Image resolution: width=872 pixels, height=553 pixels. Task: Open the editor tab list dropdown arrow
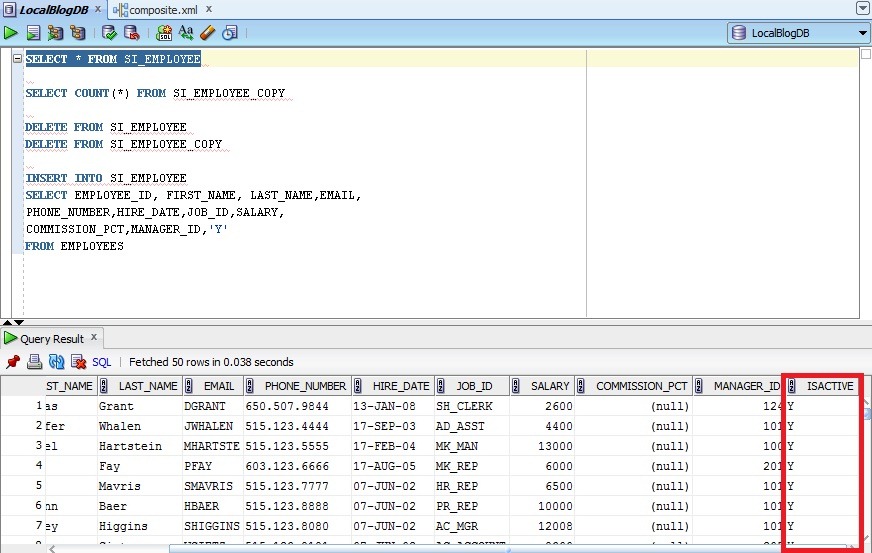pyautogui.click(x=862, y=8)
